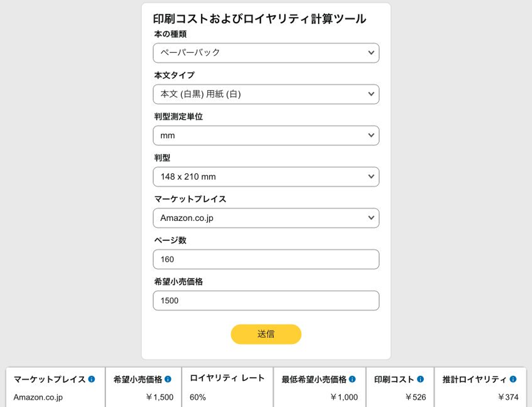532x407 pixels.
Task: Click the 60% royalty rate value
Action: 198,397
